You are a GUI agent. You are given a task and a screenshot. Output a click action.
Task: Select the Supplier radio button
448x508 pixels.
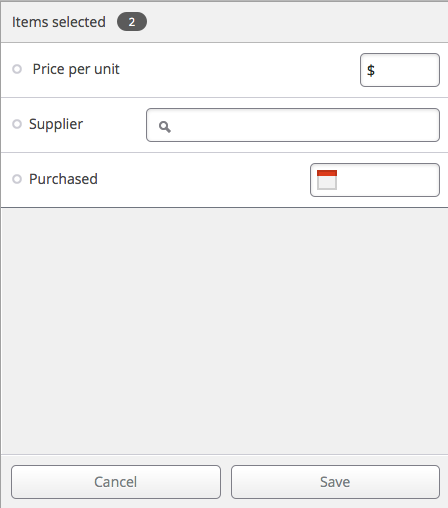pos(17,124)
